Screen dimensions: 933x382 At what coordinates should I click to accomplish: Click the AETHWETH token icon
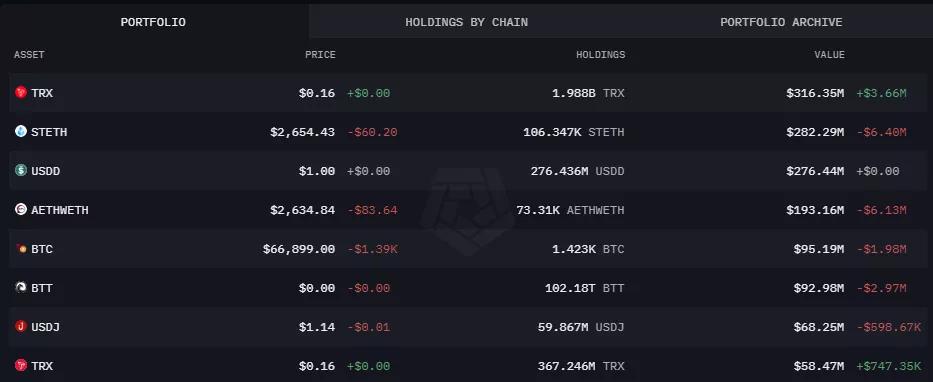click(21, 209)
